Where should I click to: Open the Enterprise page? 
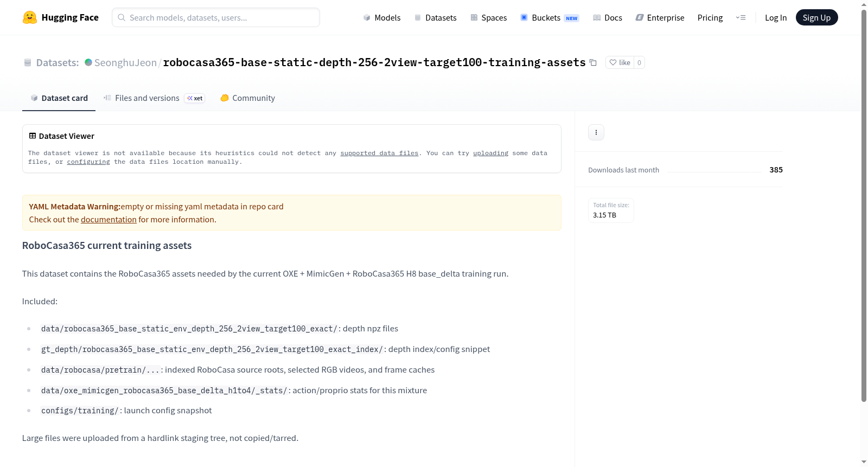660,17
